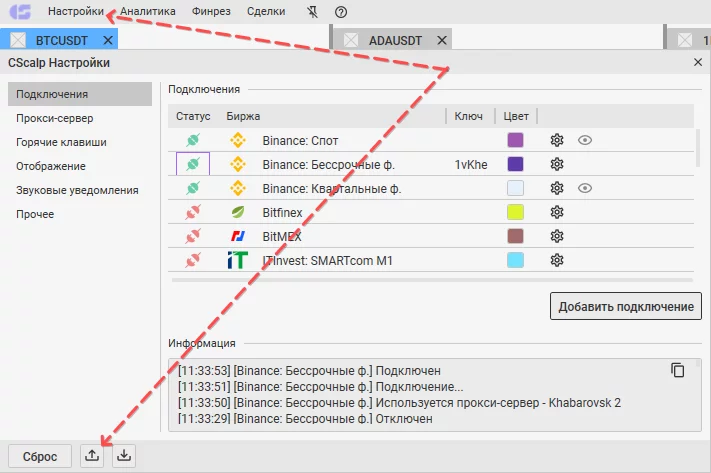Open gear settings for Binance: Спот

click(x=557, y=140)
